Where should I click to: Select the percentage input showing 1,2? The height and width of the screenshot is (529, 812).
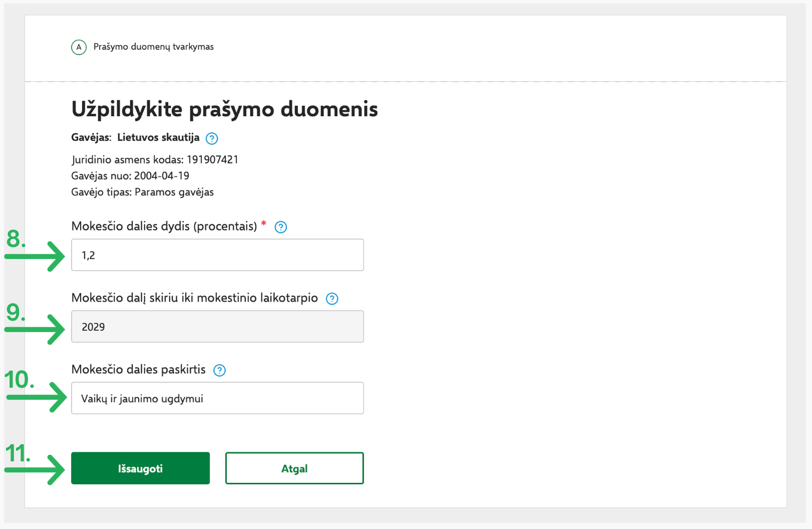(x=217, y=254)
